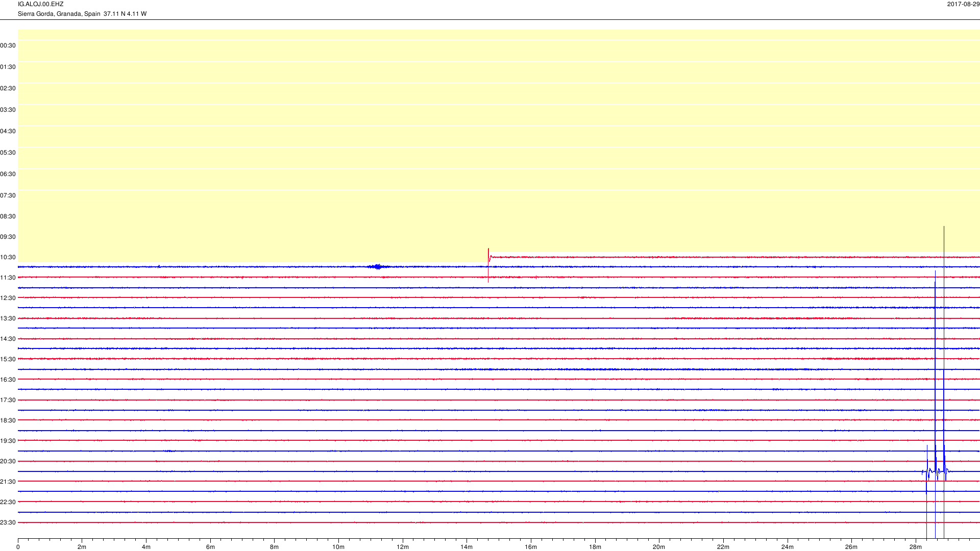The height and width of the screenshot is (551, 980).
Task: Click the 12m axis tick label
Action: click(x=403, y=547)
